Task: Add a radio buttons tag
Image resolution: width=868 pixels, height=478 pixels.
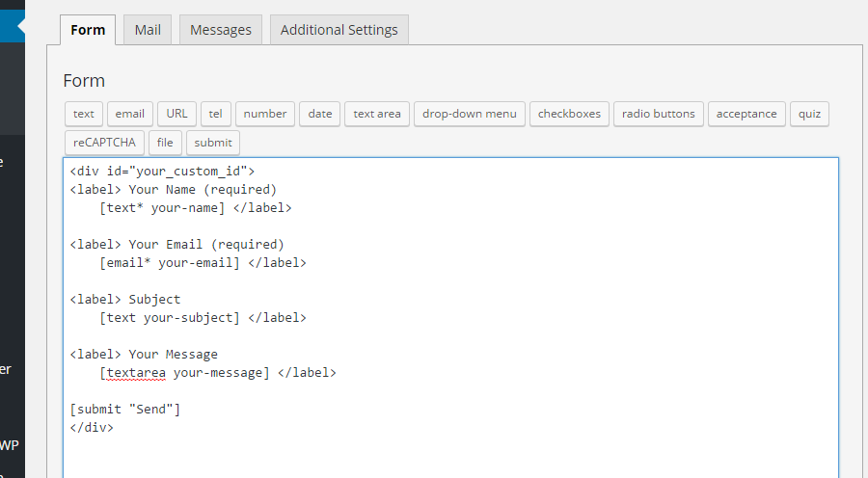Action: click(x=658, y=114)
